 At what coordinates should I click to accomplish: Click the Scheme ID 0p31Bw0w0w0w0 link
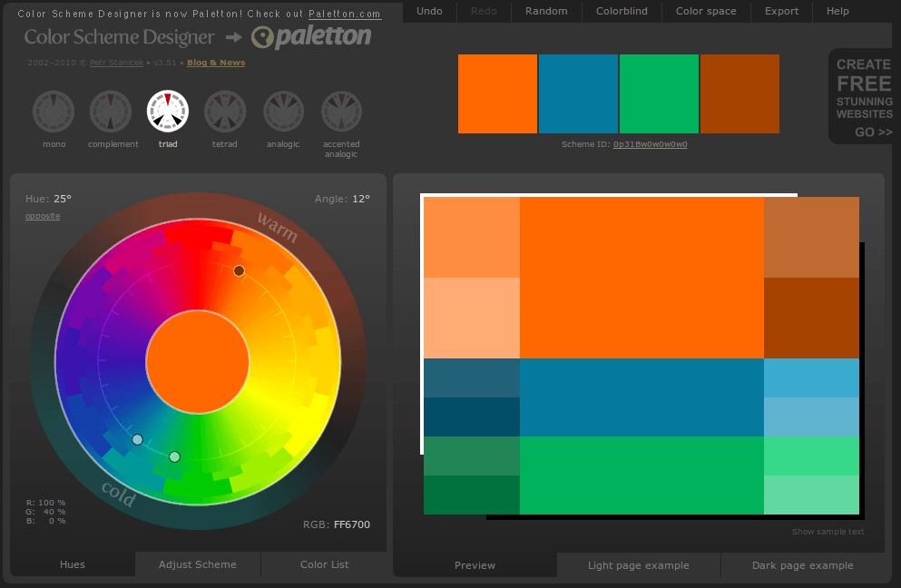coord(650,144)
